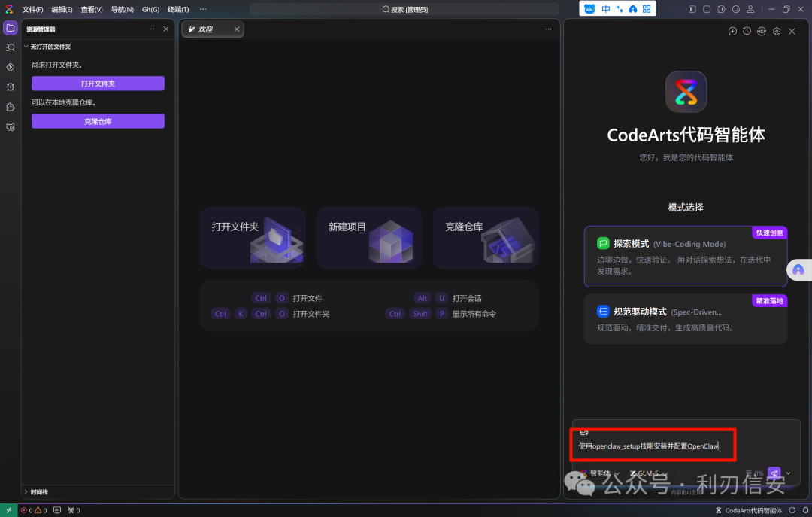Image resolution: width=812 pixels, height=517 pixels.
Task: Open the 导航(N) menu
Action: click(x=123, y=9)
